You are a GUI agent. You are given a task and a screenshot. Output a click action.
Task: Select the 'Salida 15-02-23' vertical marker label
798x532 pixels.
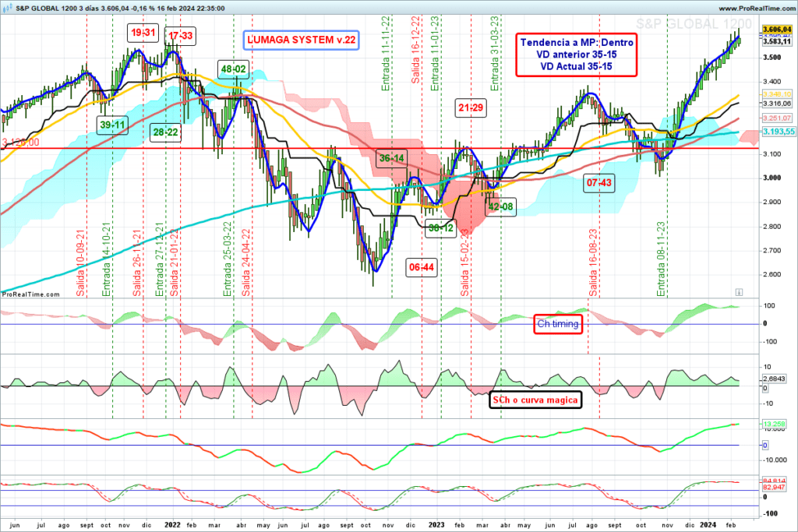464,262
